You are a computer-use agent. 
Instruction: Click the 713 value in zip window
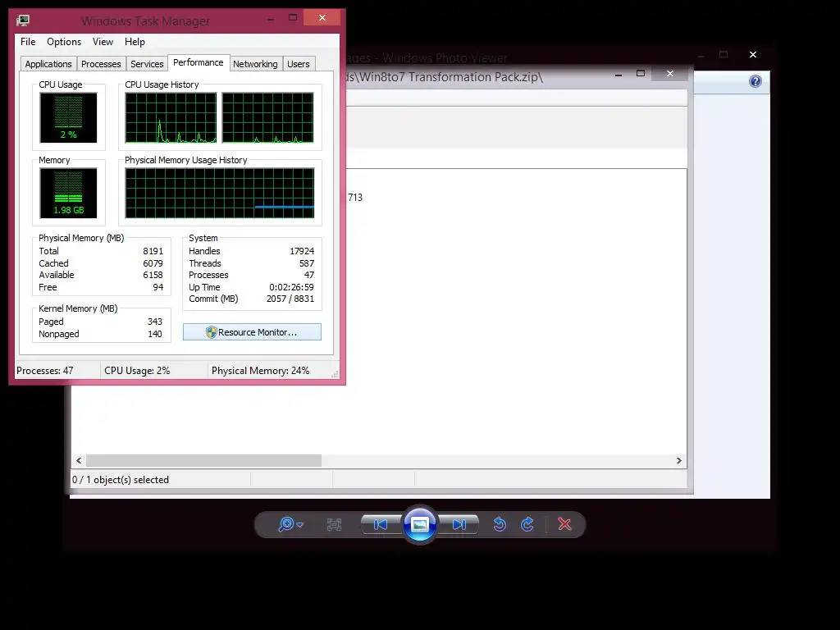[x=355, y=198]
